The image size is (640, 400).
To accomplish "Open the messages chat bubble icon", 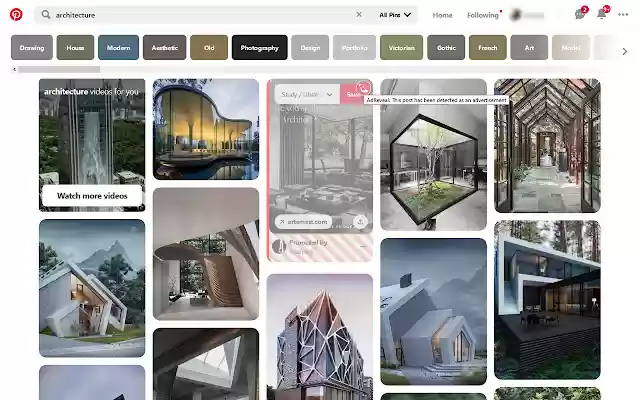I will 580,14.
